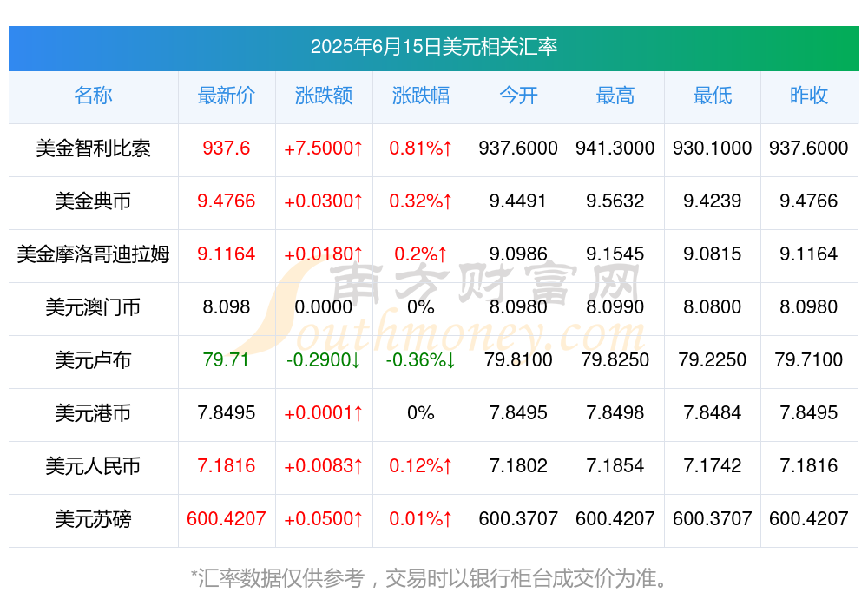Image resolution: width=868 pixels, height=606 pixels.
Task: Select the 美元卢布 row name
Action: (x=93, y=360)
